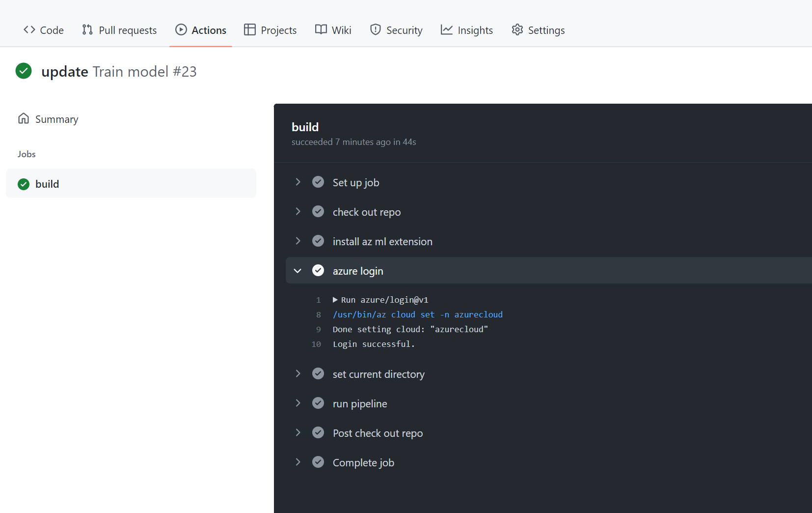
Task: Click the Security shield icon
Action: click(x=376, y=30)
